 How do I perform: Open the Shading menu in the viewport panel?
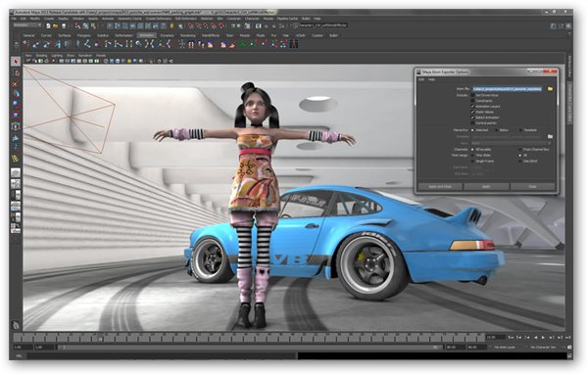41,56
